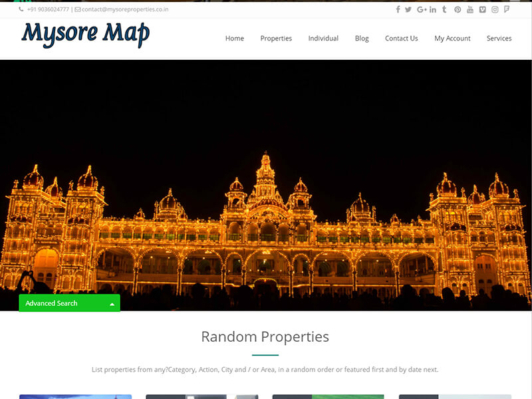Screen dimensions: 532x399
Task: Open the Individual menu item
Action: (323, 39)
